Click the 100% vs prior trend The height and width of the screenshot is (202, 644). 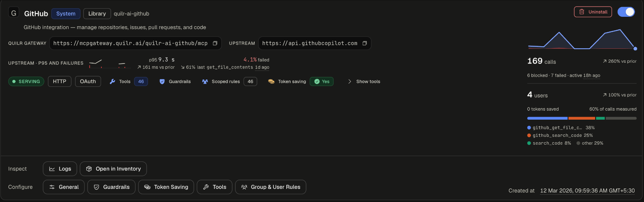pos(619,95)
